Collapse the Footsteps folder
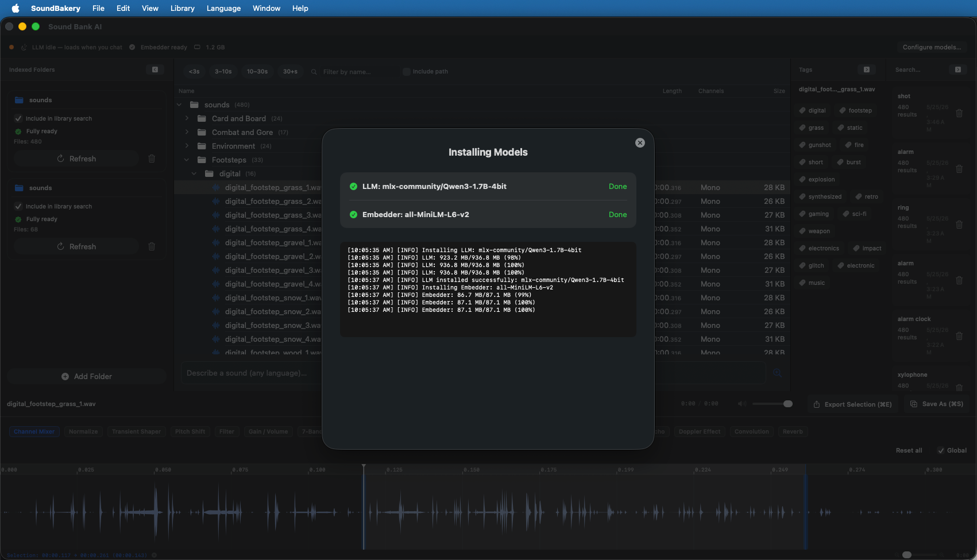Image resolution: width=977 pixels, height=560 pixels. click(187, 160)
